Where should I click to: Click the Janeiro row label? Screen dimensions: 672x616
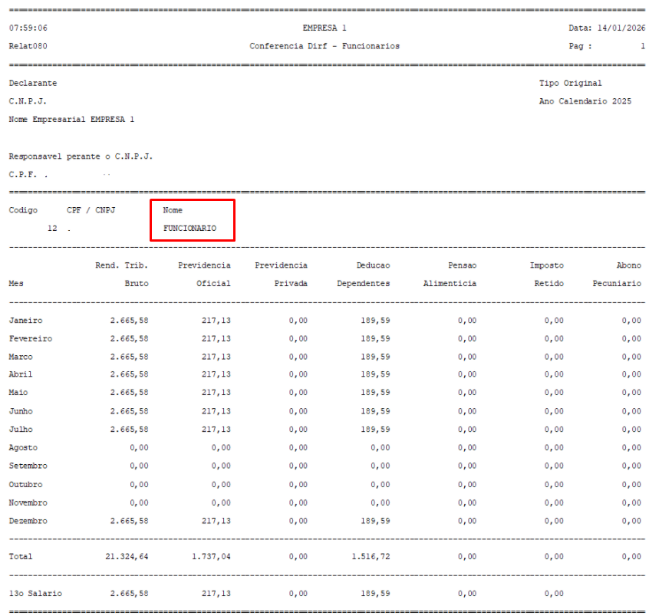pos(26,321)
